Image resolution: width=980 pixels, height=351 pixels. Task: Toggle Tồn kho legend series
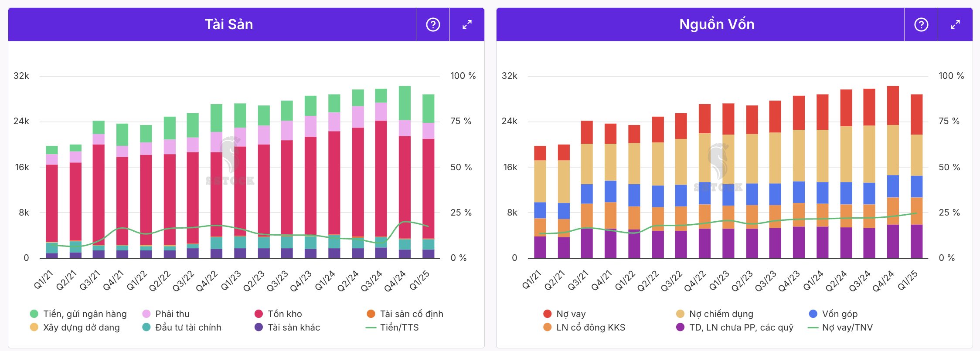[x=278, y=314]
